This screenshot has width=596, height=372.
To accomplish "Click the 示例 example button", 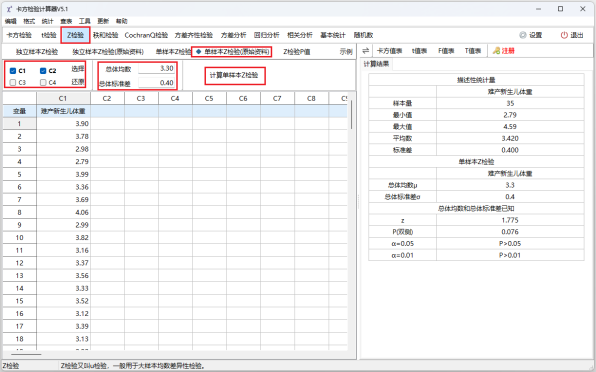I will (x=346, y=52).
